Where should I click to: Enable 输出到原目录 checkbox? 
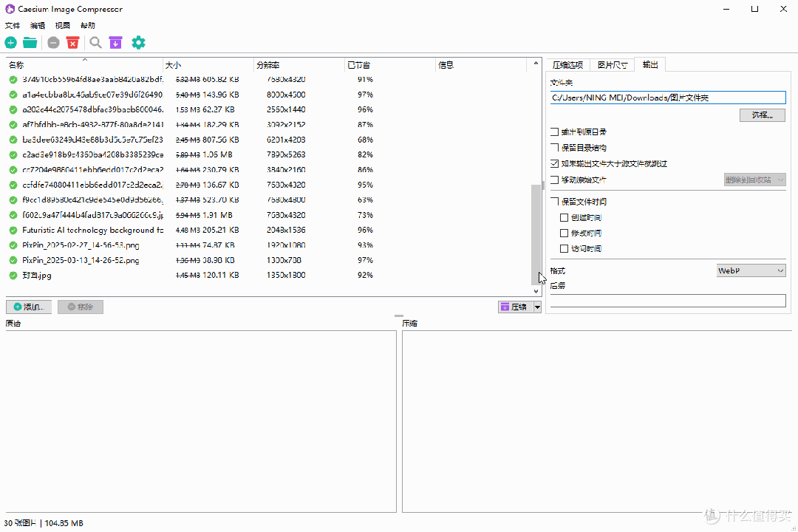point(555,132)
